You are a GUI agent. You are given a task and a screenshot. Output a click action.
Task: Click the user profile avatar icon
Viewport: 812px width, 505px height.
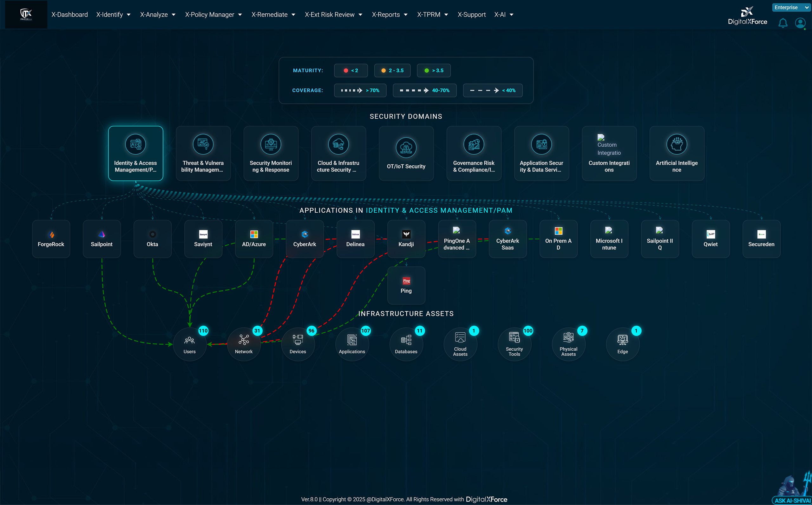click(800, 23)
